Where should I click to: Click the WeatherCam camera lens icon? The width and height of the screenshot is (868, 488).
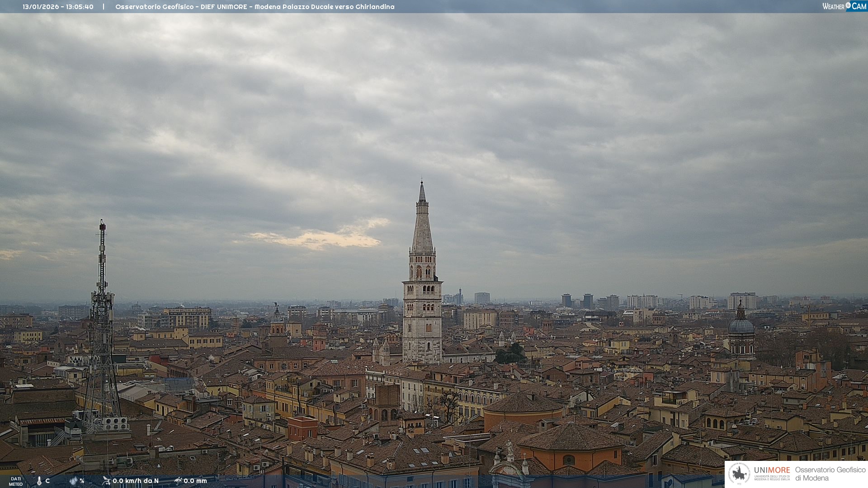click(848, 6)
